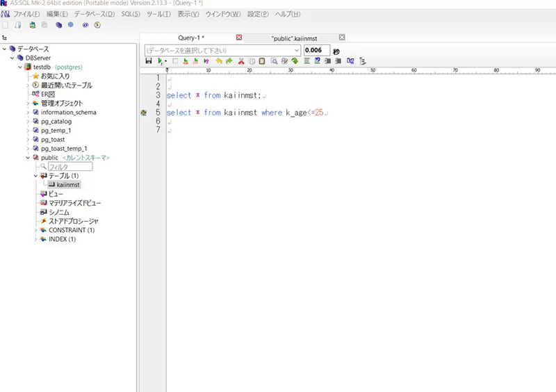The width and height of the screenshot is (556, 392).
Task: Run the SQL with the green play icon
Action: pyautogui.click(x=161, y=61)
